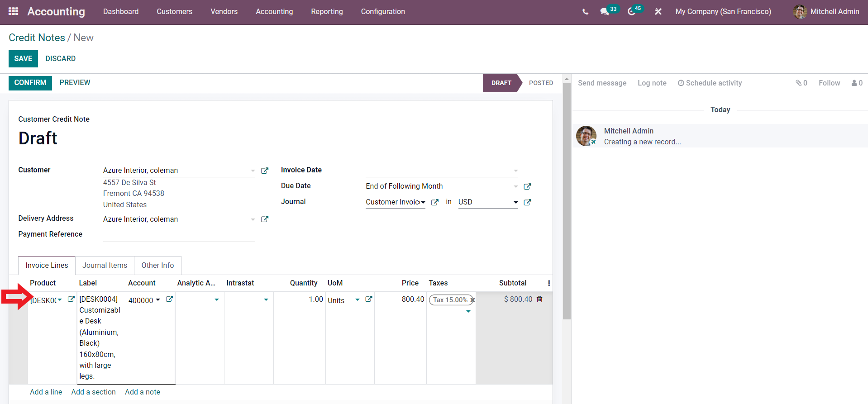Click the Credit Notes breadcrumb link
868x404 pixels.
tap(37, 38)
